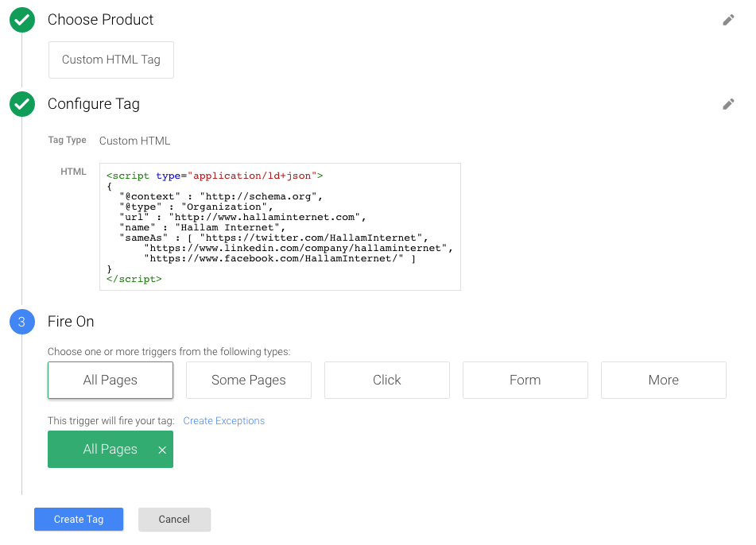Click the pencil edit icon for Choose Product
Viewport: 756px width, 545px height.
(728, 20)
